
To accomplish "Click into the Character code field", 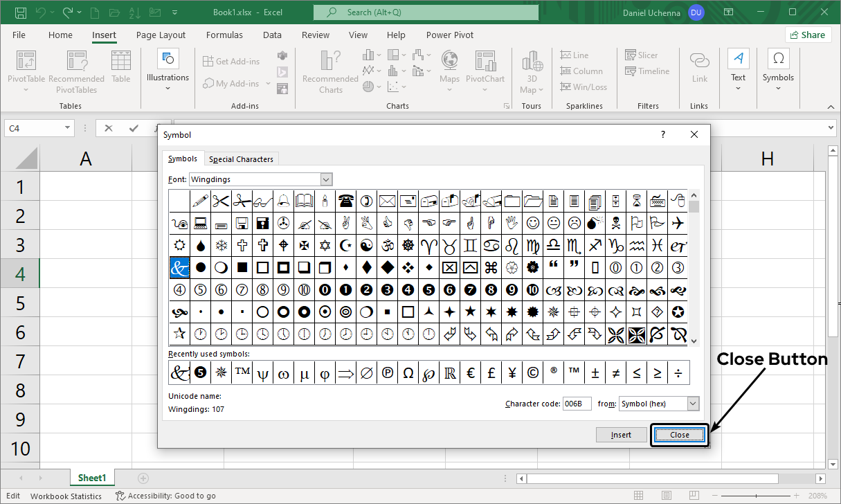I will click(577, 404).
